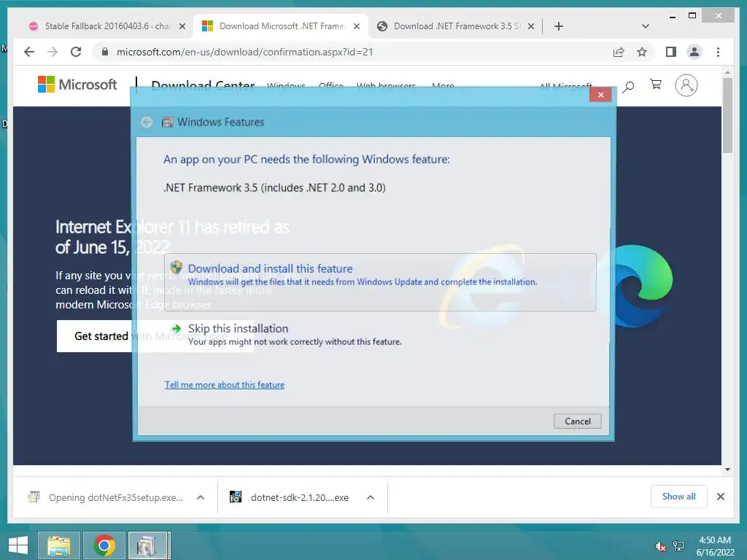This screenshot has height=560, width=747.
Task: Sign in with account icon
Action: click(686, 85)
